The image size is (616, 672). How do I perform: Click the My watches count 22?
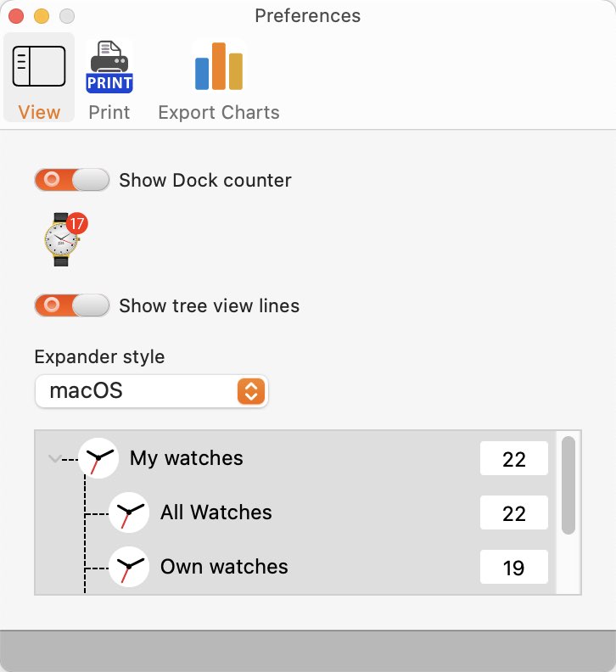point(514,458)
